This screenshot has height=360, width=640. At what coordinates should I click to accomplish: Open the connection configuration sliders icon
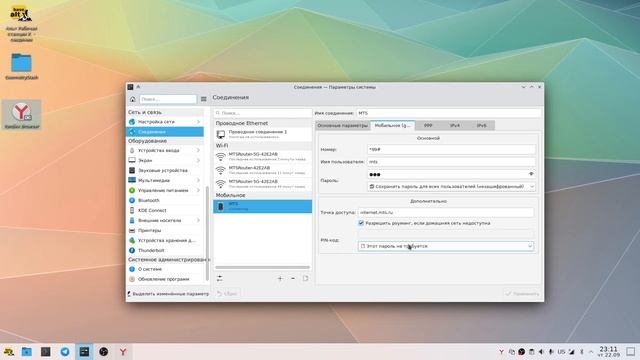(x=220, y=278)
